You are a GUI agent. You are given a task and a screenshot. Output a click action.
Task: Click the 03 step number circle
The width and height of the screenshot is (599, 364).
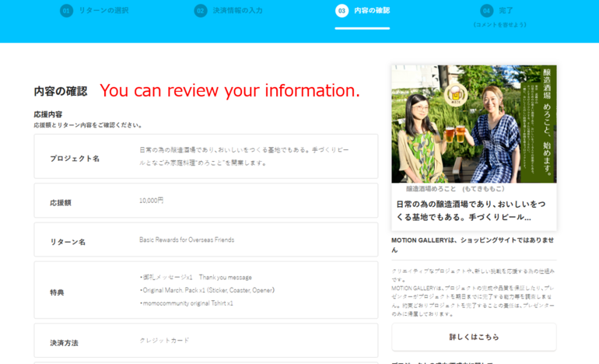click(x=342, y=11)
